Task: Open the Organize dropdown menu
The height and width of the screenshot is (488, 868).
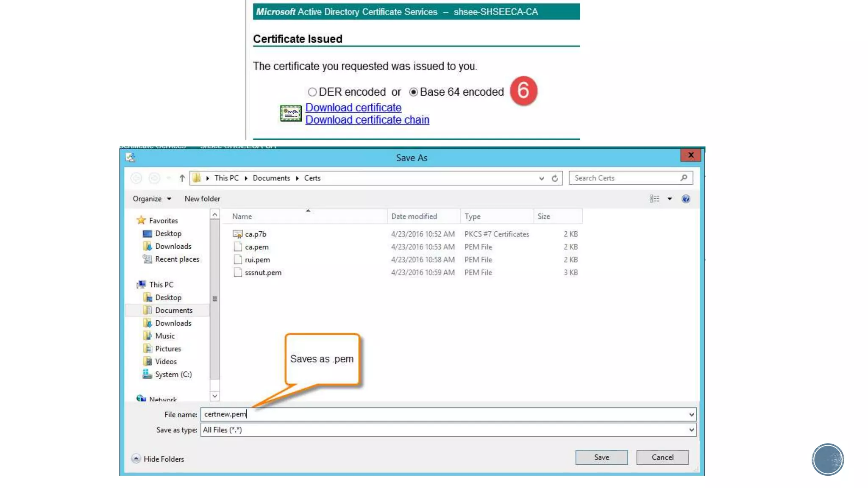Action: pyautogui.click(x=152, y=199)
